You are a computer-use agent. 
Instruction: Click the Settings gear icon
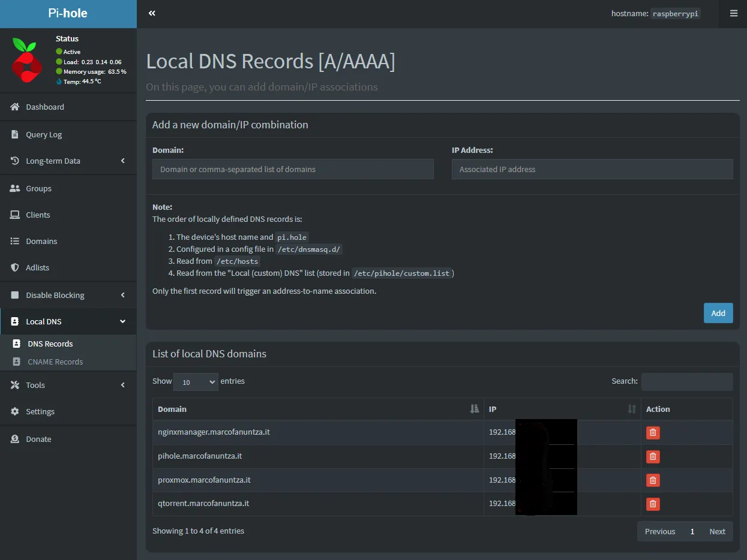[15, 411]
